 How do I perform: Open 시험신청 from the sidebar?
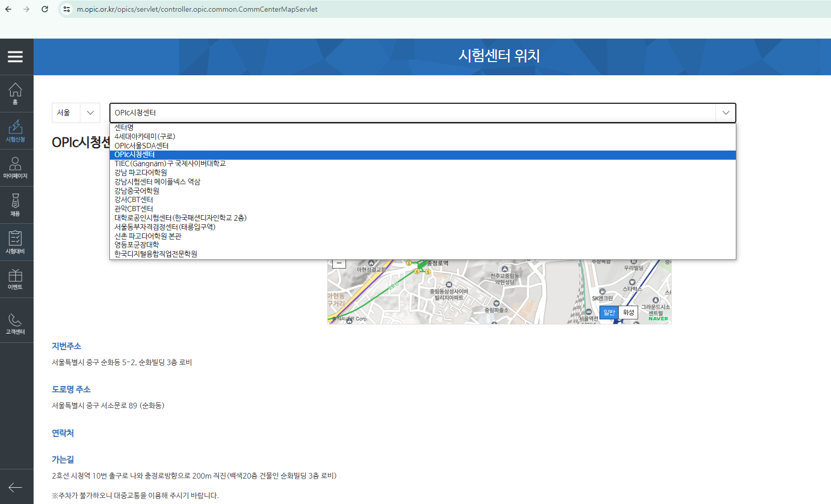(x=16, y=131)
